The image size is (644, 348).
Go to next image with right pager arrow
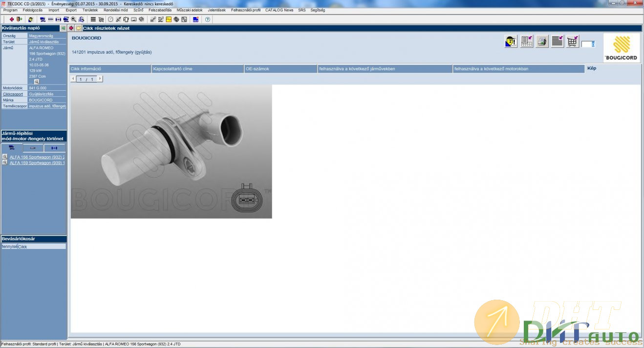[100, 79]
